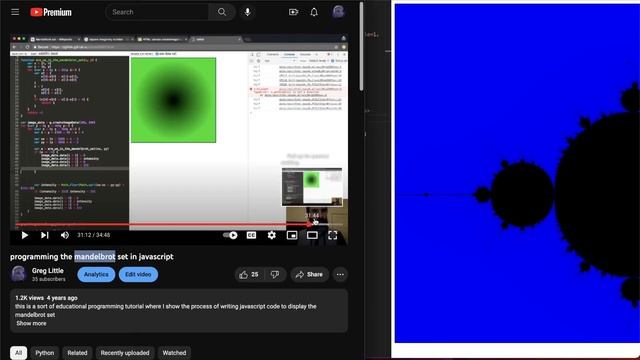Select the Watched filter chip
Screen dimensions: 640x360
click(174, 353)
